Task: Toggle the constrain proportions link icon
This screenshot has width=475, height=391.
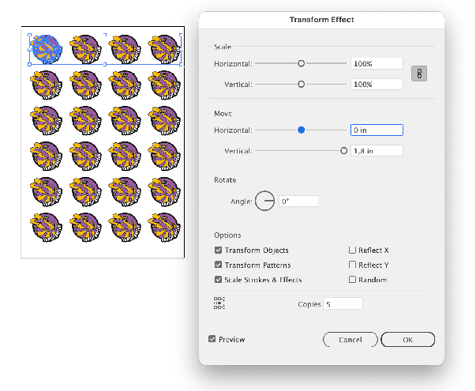Action: tap(419, 74)
